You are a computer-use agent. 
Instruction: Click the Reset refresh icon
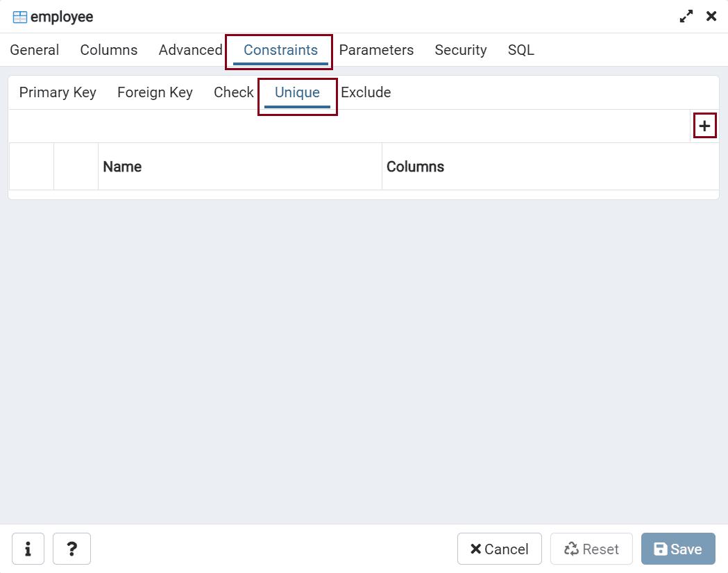(x=571, y=549)
